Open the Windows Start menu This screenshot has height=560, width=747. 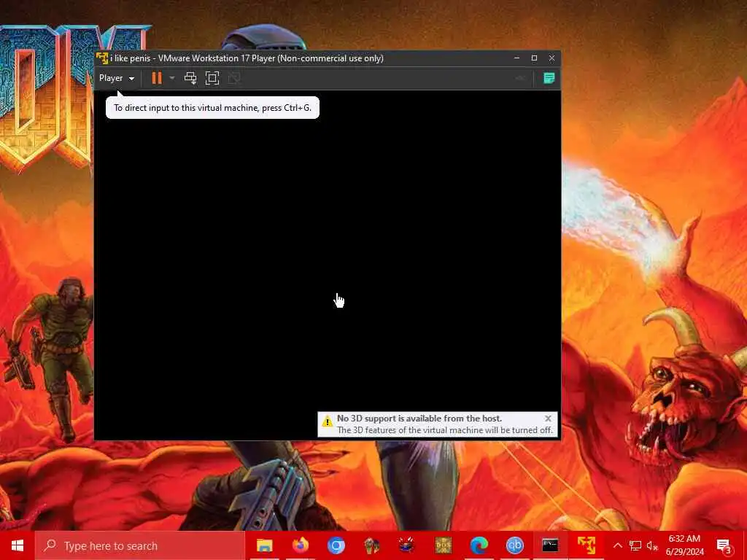pos(18,545)
